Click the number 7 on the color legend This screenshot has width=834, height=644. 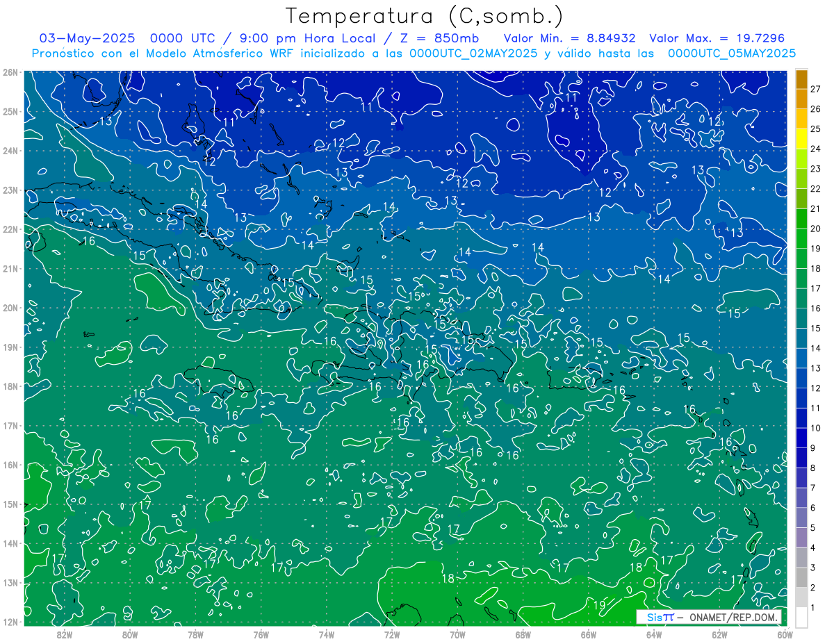813,488
